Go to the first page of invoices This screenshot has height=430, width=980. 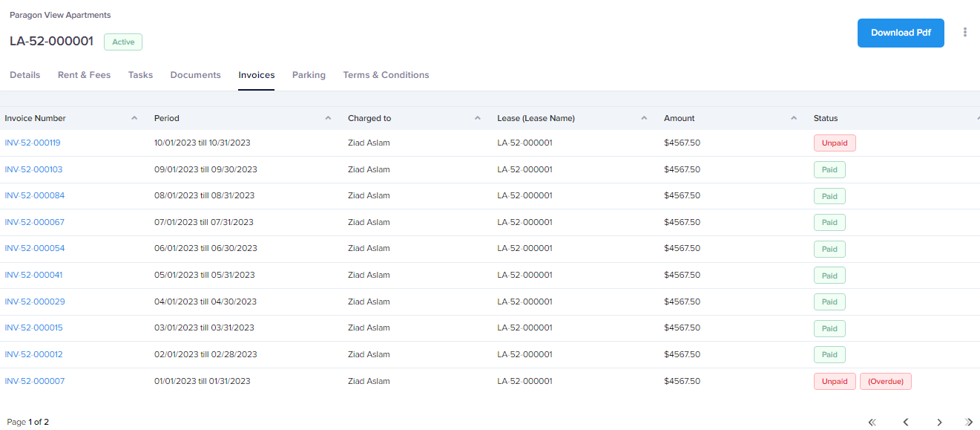click(872, 422)
